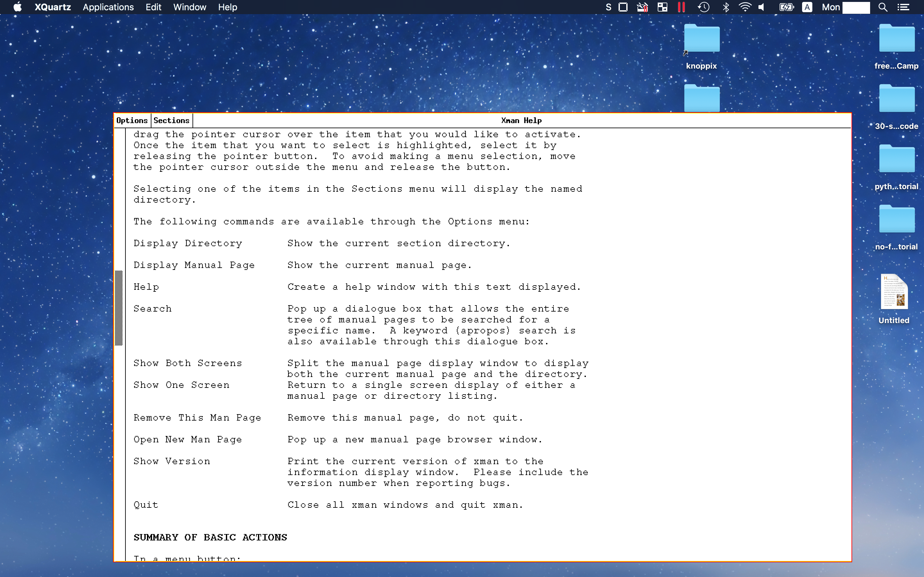Open the Window menu in the menu bar
The image size is (924, 577).
[189, 7]
